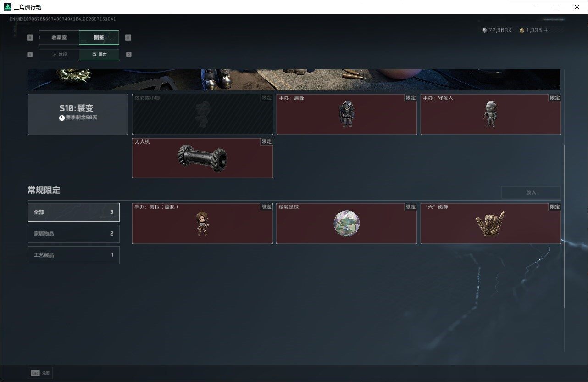Viewport: 588px width, 382px height.
Task: Filter by 家居物品 category
Action: pos(73,234)
